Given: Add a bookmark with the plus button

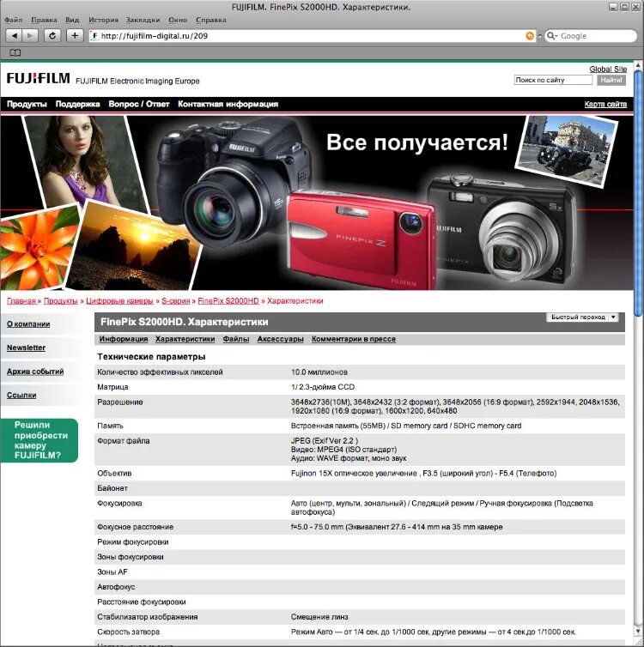Looking at the screenshot, I should [x=75, y=36].
